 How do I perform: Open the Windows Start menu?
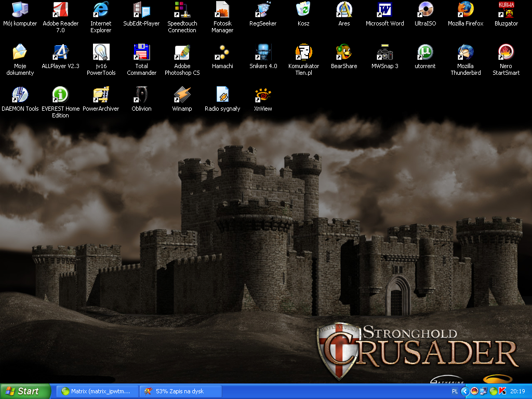tap(25, 391)
